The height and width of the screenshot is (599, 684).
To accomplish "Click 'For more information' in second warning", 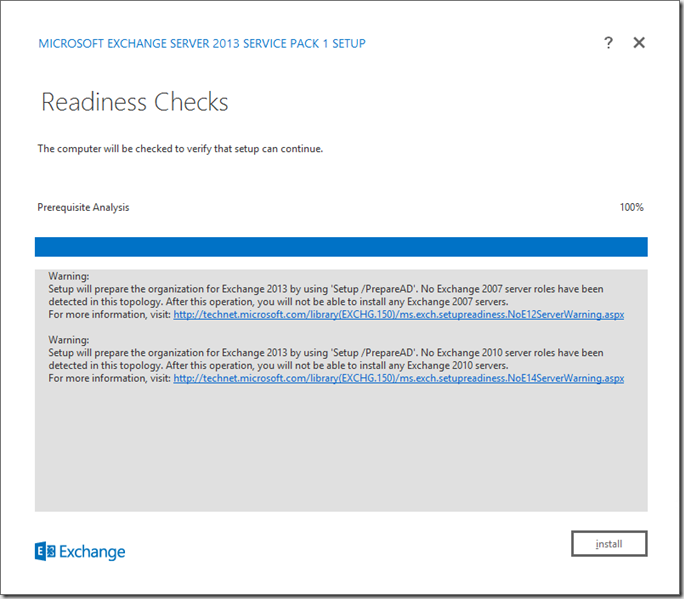I will 109,379.
